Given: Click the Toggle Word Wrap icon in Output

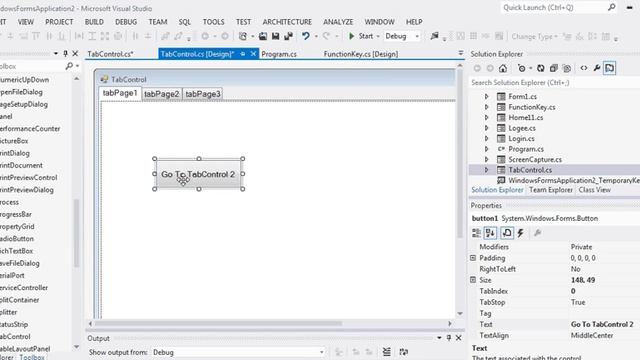Looking at the screenshot, I should coord(404,352).
